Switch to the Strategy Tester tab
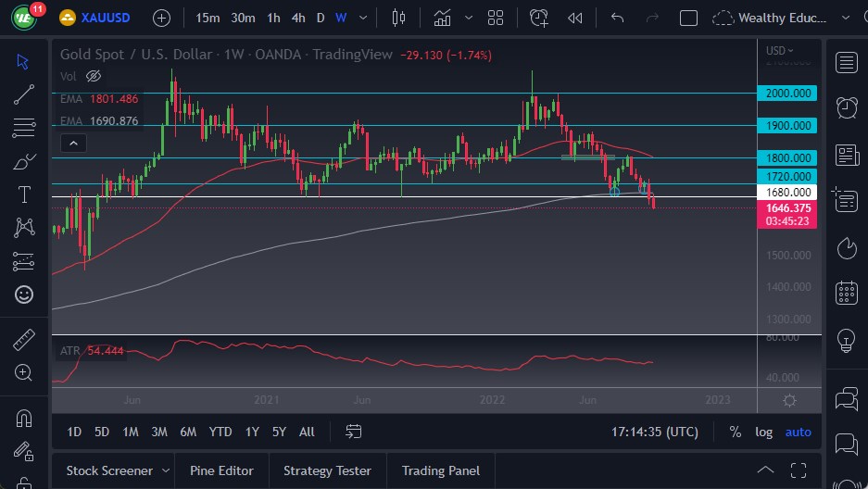868x489 pixels. 327,470
